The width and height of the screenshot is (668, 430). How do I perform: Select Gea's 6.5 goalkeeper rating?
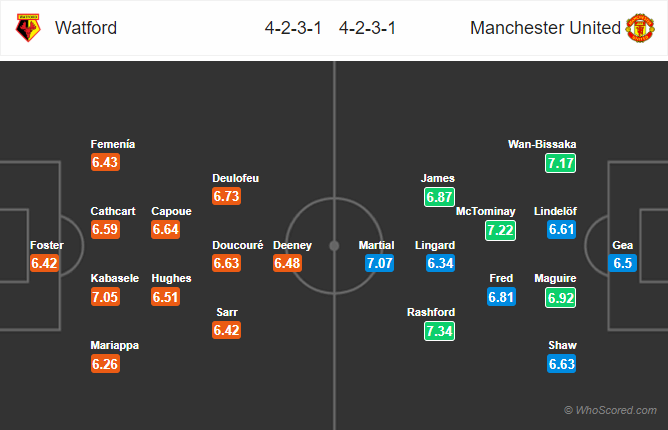click(x=622, y=263)
